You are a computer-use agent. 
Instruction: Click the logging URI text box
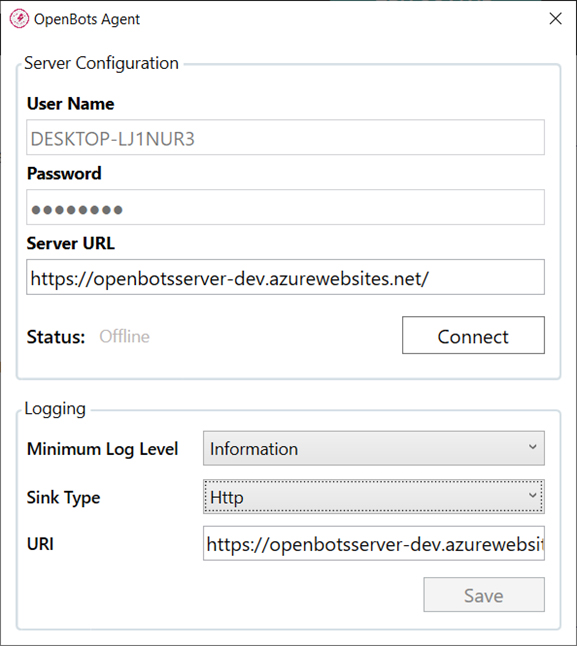click(x=374, y=543)
